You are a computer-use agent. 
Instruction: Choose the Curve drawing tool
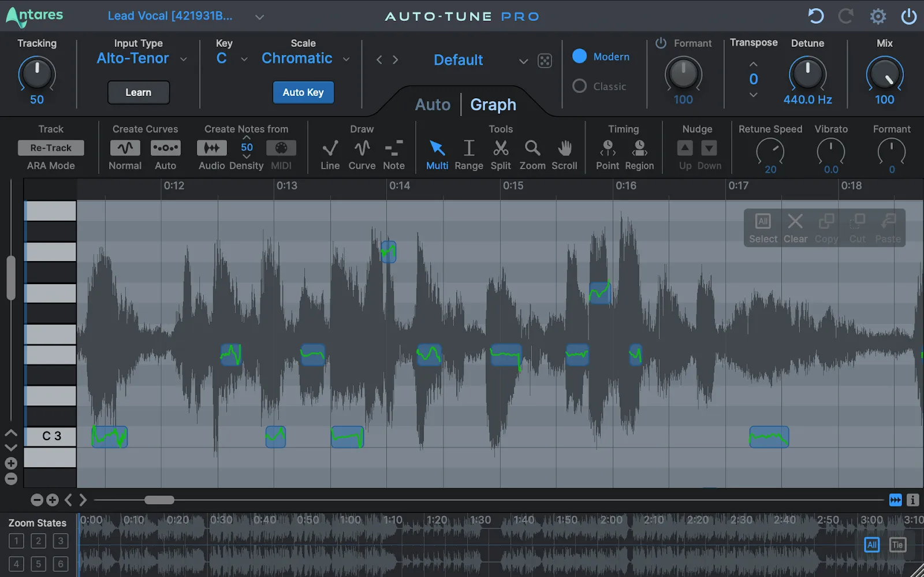[362, 152]
